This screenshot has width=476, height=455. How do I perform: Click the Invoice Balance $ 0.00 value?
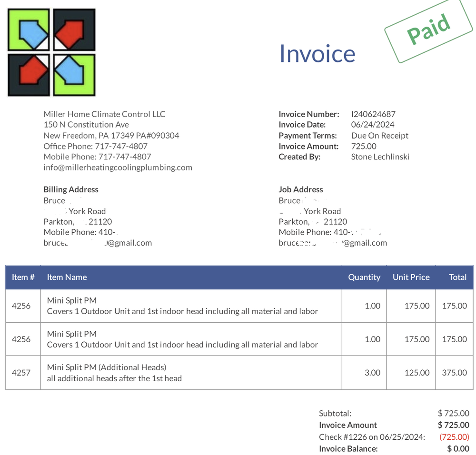[458, 448]
